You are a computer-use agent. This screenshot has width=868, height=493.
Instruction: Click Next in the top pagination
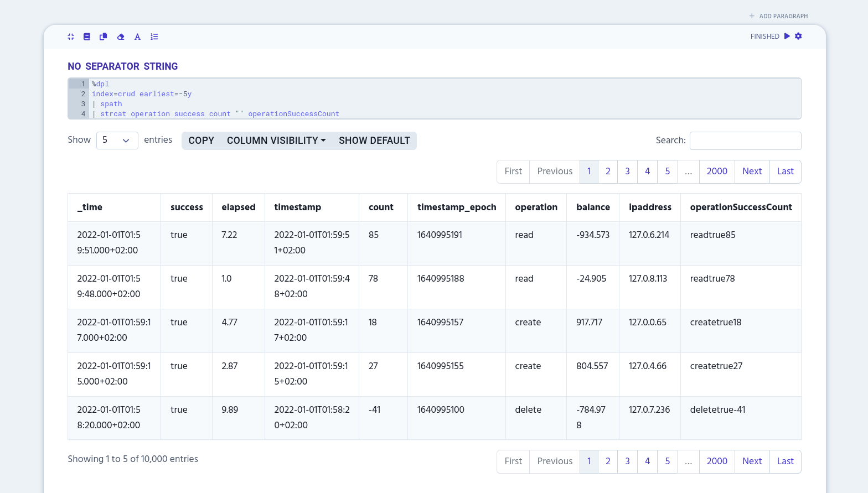tap(752, 172)
